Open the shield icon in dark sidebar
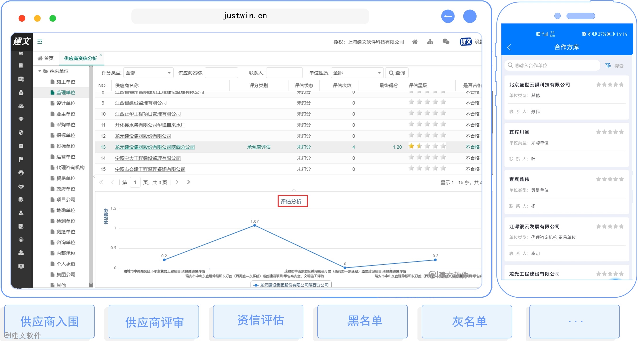 (x=21, y=133)
